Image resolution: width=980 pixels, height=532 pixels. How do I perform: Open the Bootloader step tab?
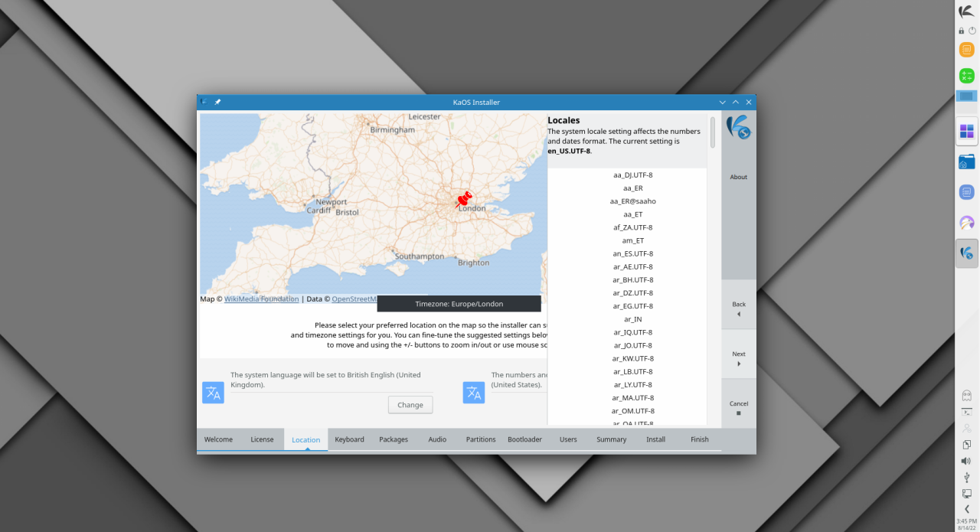tap(524, 439)
